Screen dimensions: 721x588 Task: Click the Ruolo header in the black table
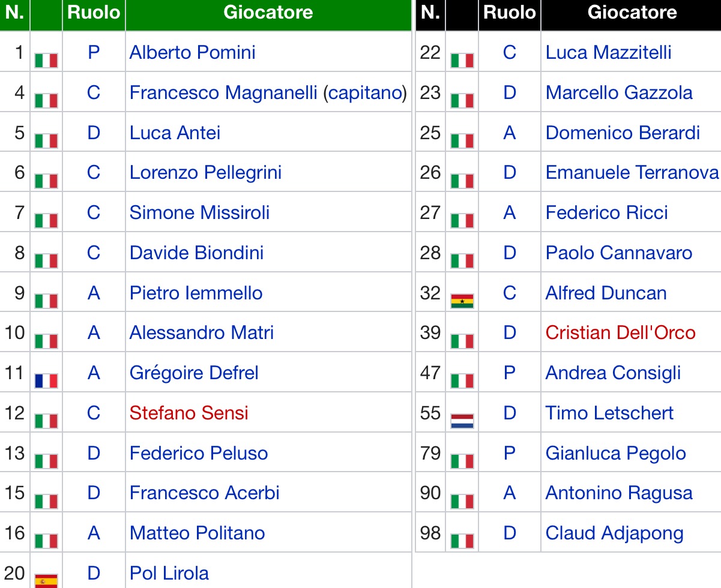coord(510,13)
